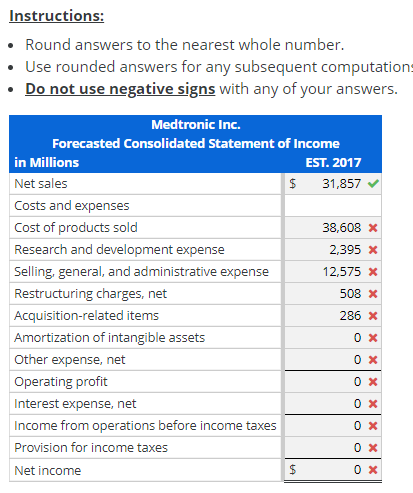Click the red X beside Cost of products sold

click(x=373, y=228)
